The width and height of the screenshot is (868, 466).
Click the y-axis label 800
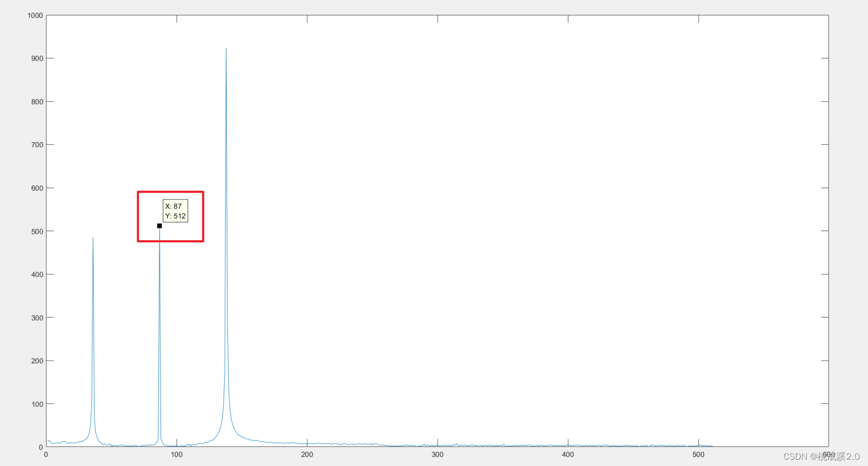click(x=37, y=102)
